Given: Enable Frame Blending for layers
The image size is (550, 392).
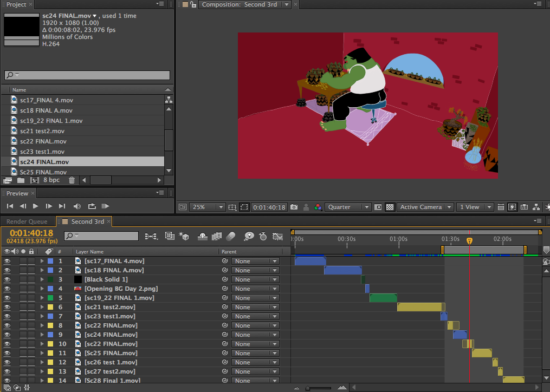Looking at the screenshot, I should click(x=217, y=237).
